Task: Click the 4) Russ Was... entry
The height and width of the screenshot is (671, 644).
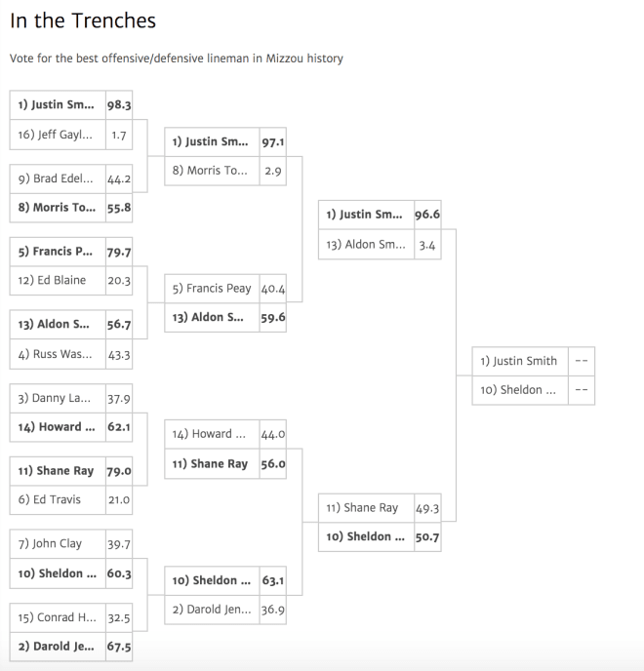Action: pos(71,354)
